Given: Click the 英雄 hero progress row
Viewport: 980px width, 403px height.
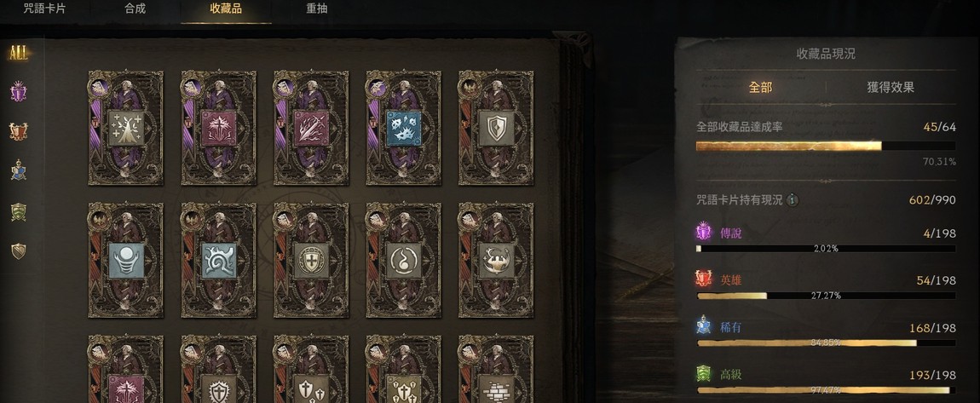Looking at the screenshot, I should (x=826, y=287).
